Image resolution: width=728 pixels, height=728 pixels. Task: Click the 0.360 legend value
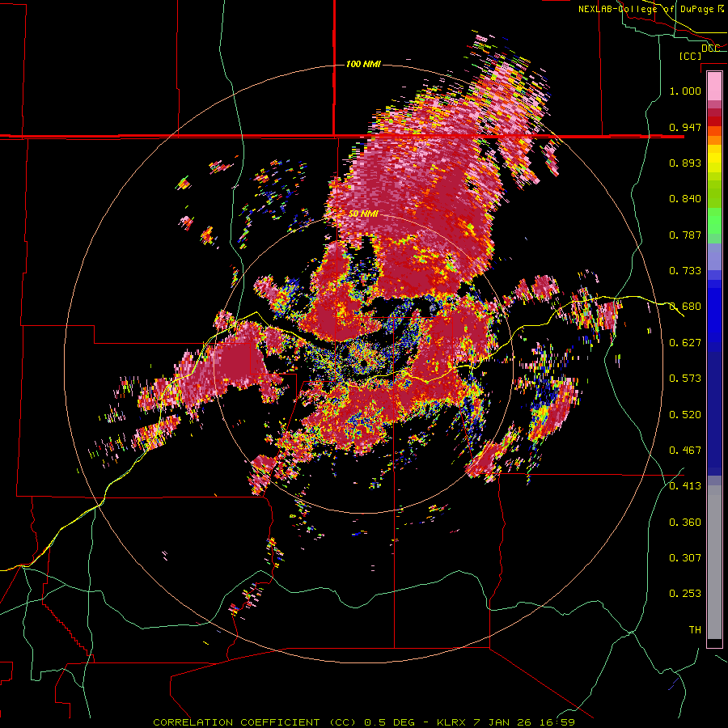pyautogui.click(x=685, y=522)
